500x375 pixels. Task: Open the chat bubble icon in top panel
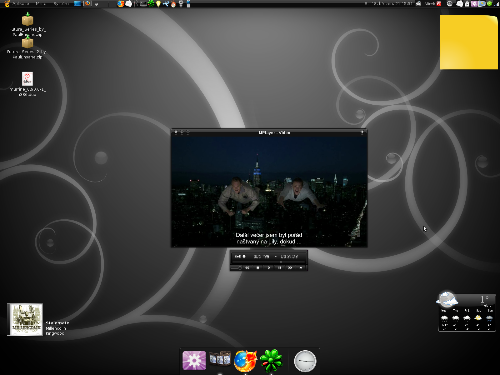pyautogui.click(x=129, y=4)
